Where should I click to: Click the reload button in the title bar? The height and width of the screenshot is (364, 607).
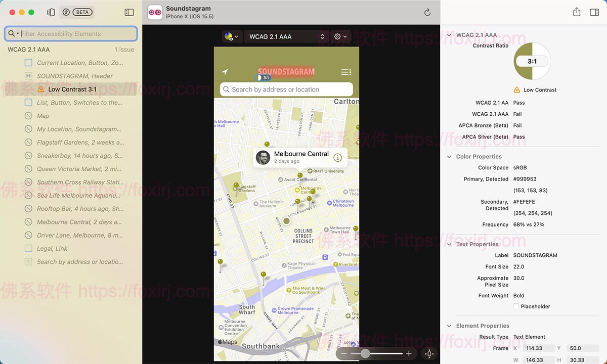click(x=427, y=12)
